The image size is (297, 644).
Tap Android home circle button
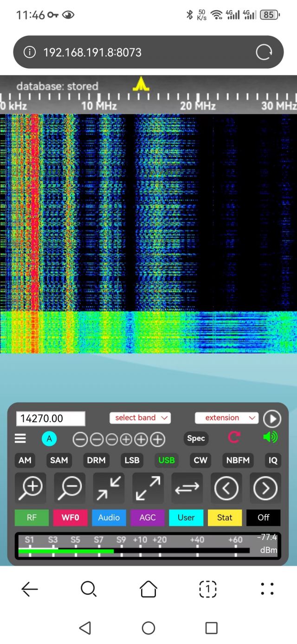148,628
